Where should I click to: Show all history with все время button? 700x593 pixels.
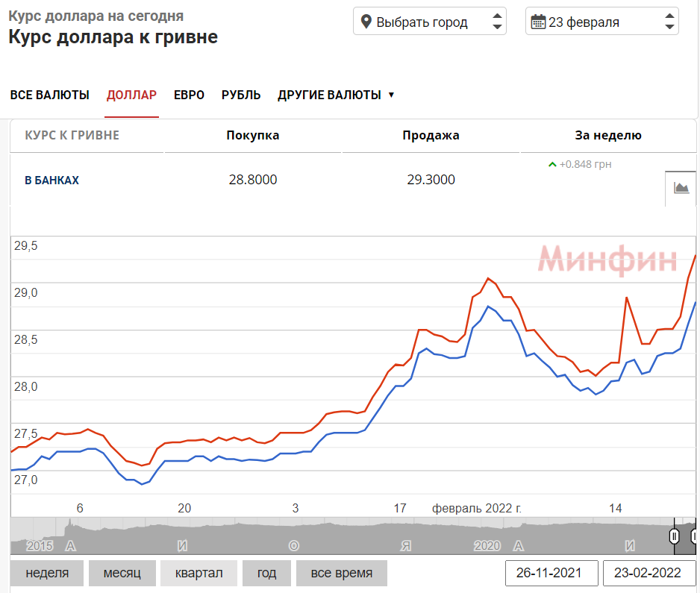[342, 573]
